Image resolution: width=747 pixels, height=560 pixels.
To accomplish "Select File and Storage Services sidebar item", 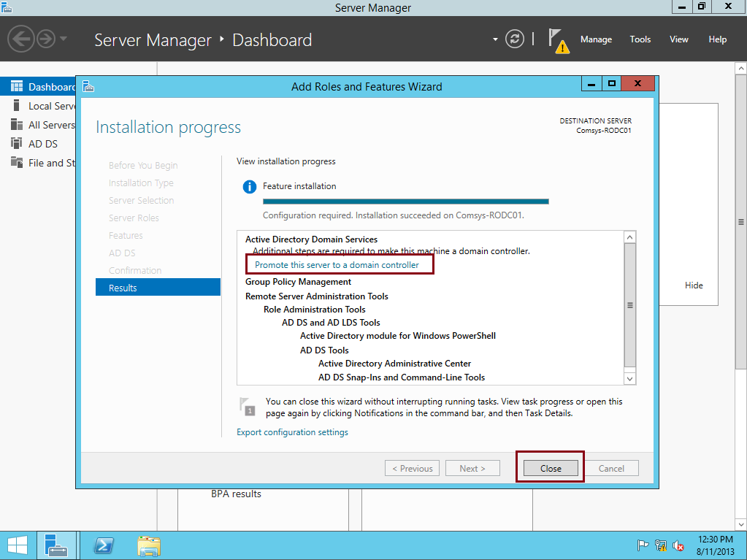I will 38,163.
